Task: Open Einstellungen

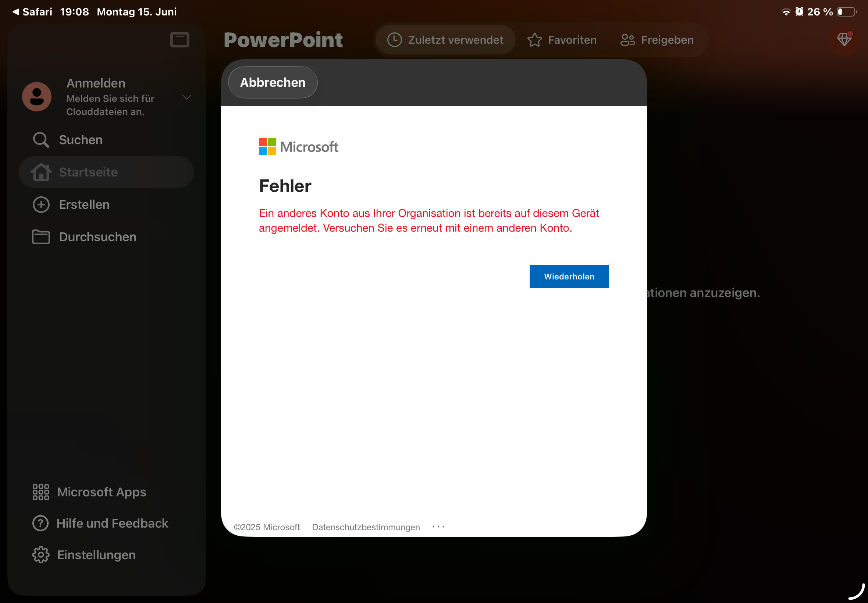Action: [84, 555]
